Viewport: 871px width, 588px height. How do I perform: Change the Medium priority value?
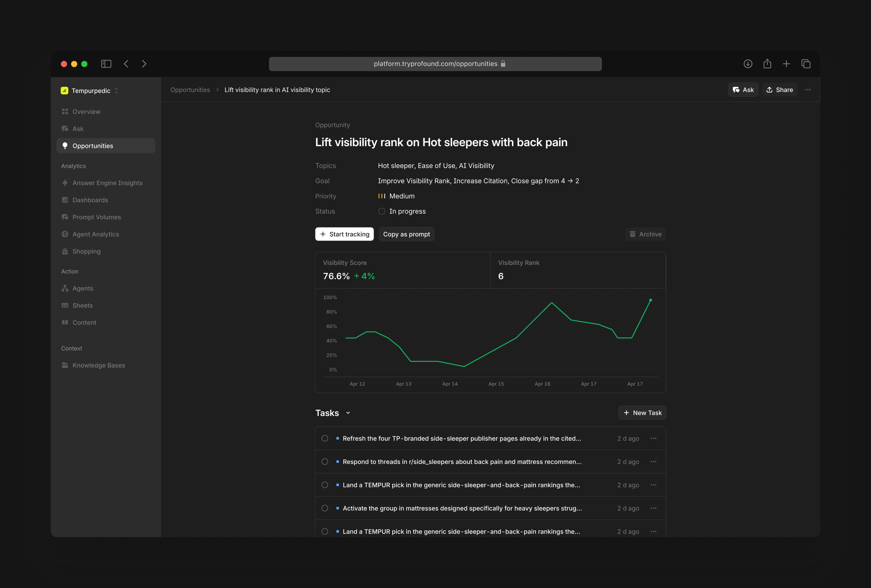click(396, 196)
